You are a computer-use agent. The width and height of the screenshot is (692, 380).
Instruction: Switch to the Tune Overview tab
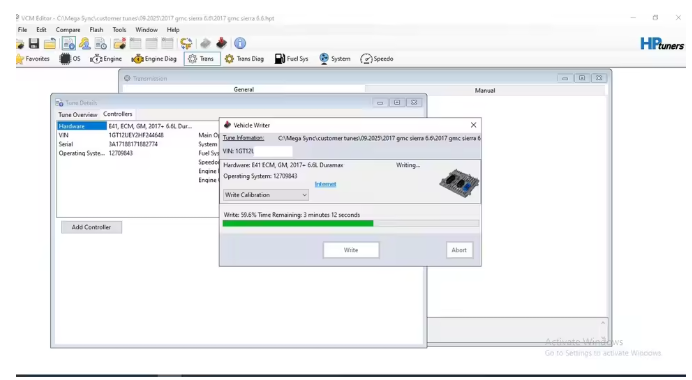pos(78,114)
